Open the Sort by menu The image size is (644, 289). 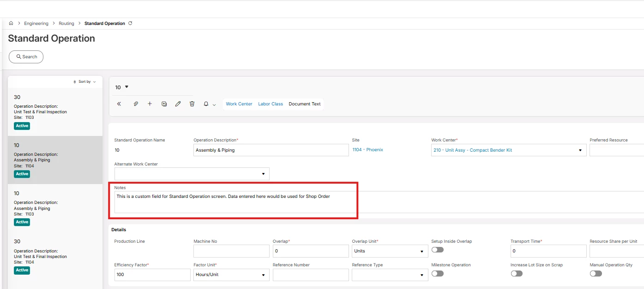coord(85,82)
